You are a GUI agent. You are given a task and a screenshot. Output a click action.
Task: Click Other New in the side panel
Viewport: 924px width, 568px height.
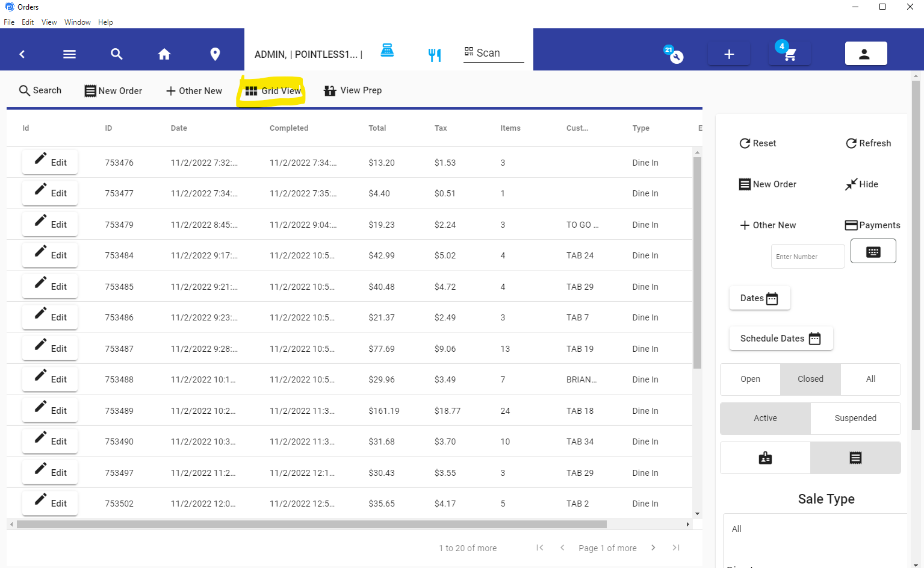click(x=767, y=225)
